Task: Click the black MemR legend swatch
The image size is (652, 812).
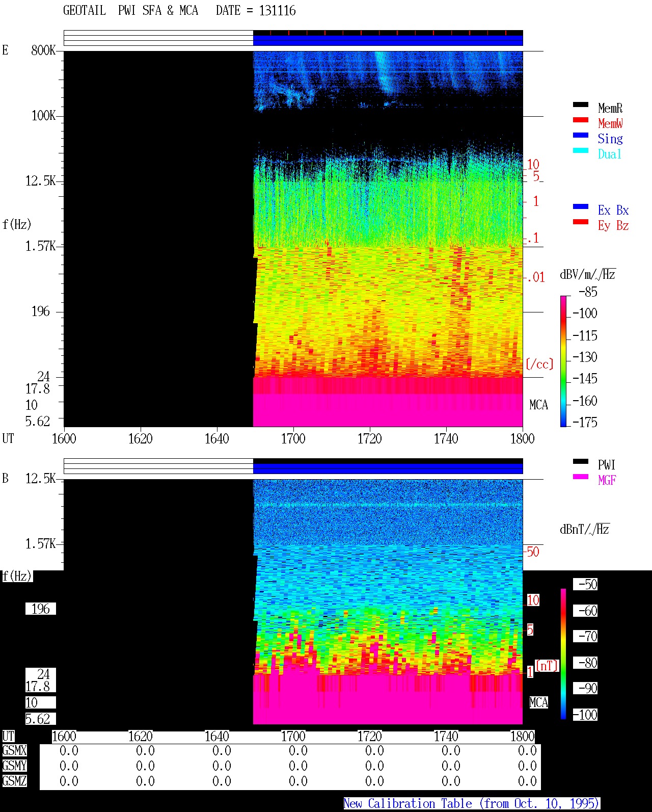Action: point(581,104)
